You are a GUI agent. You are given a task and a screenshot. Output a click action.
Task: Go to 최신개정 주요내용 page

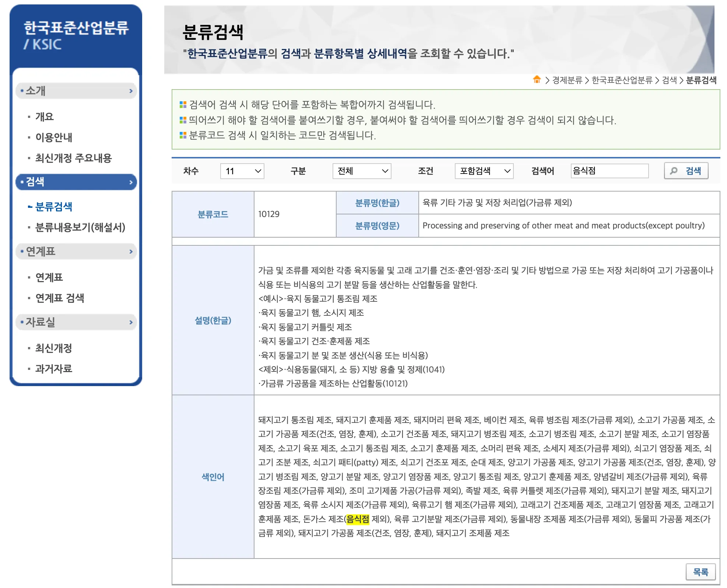tap(73, 158)
